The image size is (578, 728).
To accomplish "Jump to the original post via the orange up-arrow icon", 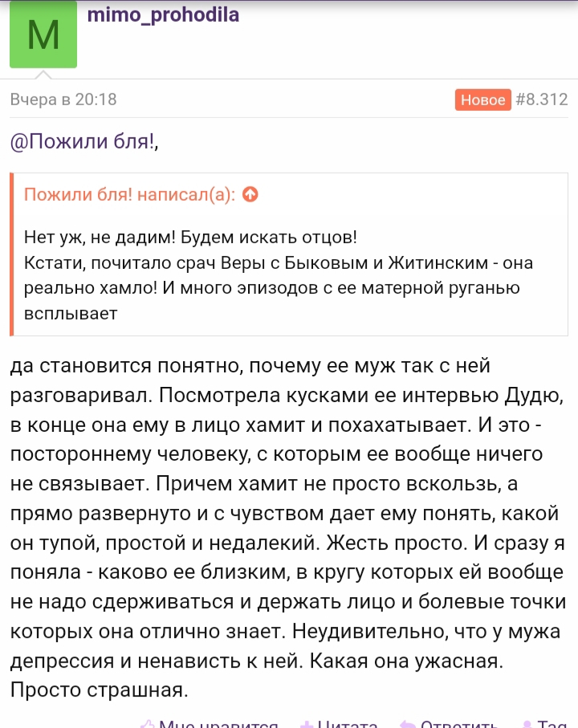I will [x=250, y=194].
